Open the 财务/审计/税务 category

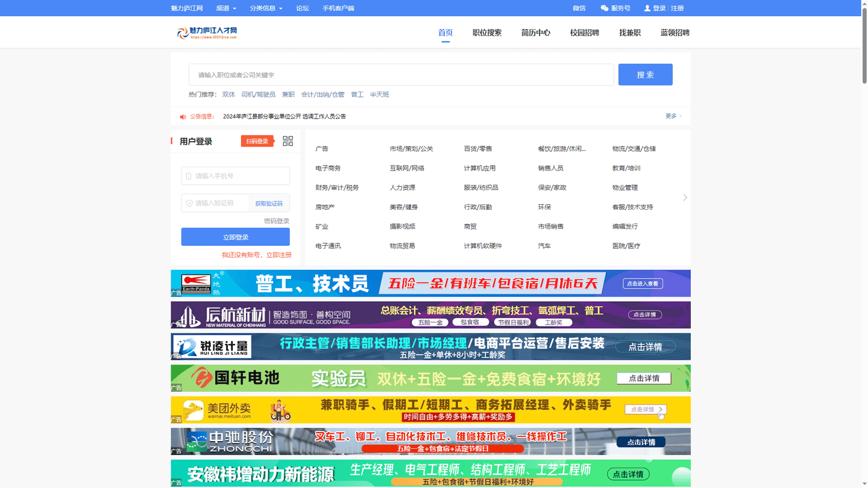pyautogui.click(x=337, y=188)
